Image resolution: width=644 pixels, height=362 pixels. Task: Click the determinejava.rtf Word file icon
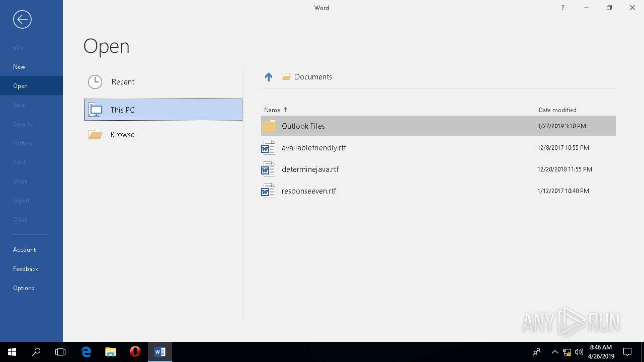pyautogui.click(x=268, y=169)
